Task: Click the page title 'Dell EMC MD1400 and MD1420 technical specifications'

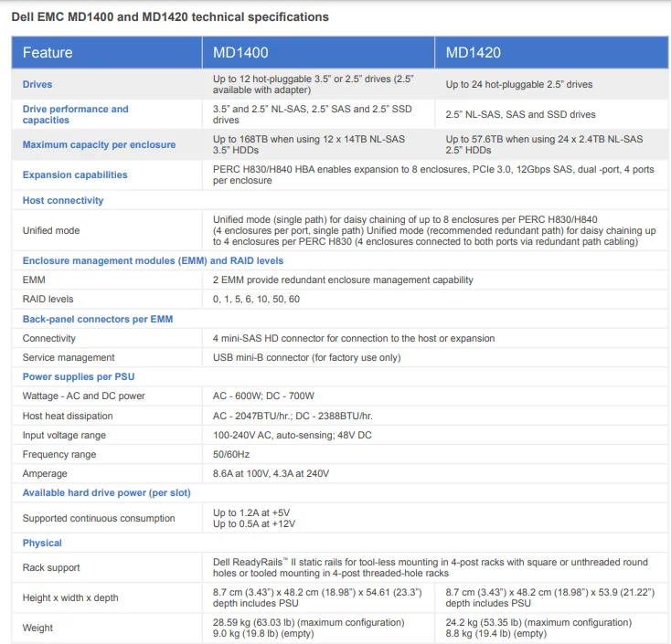Action: click(170, 17)
